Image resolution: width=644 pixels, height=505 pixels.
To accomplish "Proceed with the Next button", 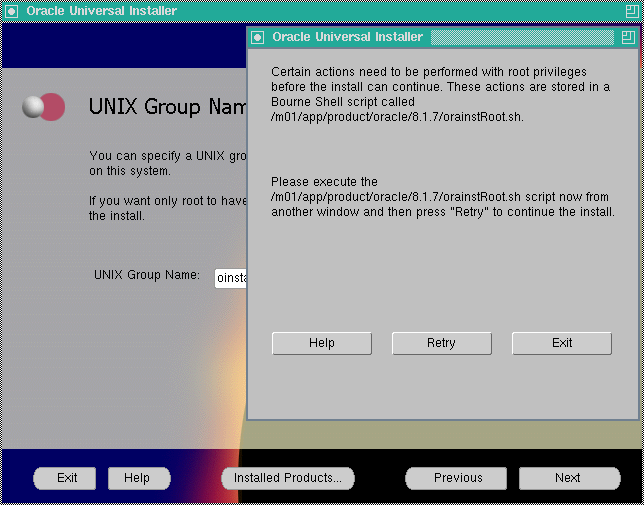I will click(x=567, y=478).
